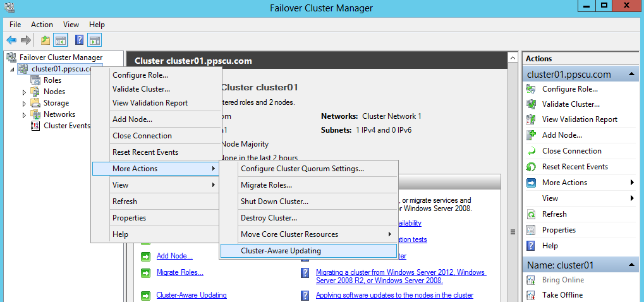Click the Properties icon in Actions pane

click(x=531, y=230)
